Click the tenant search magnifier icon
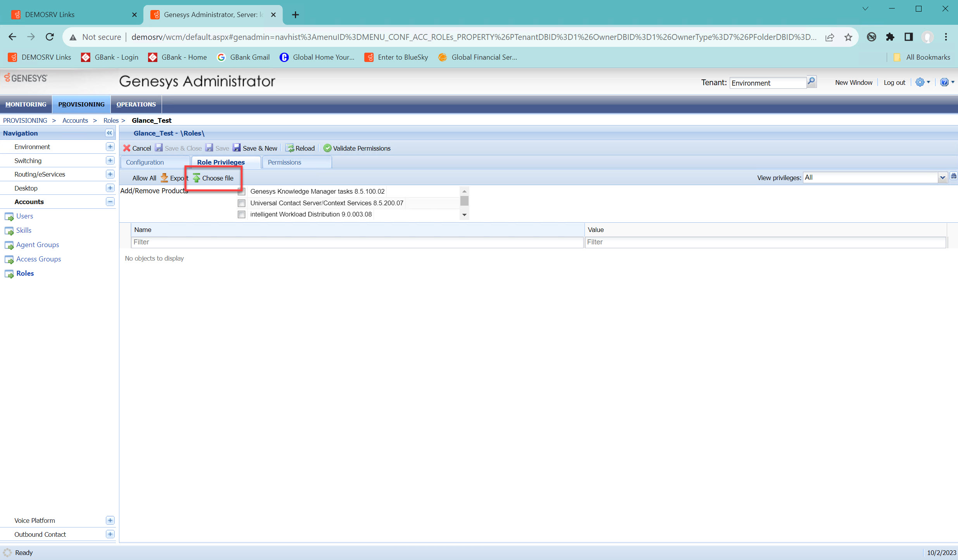 coord(812,82)
